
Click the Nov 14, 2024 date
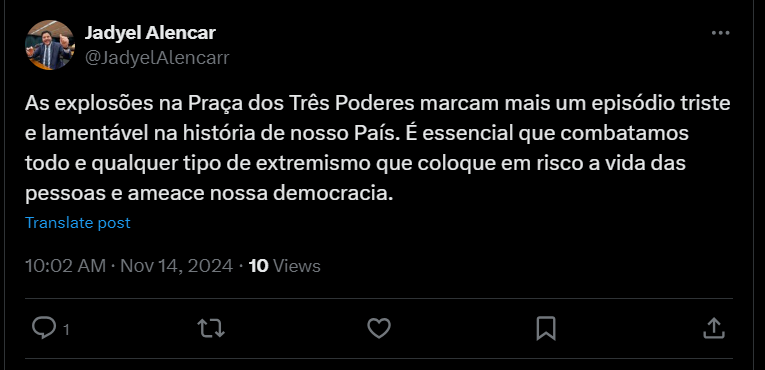177,266
